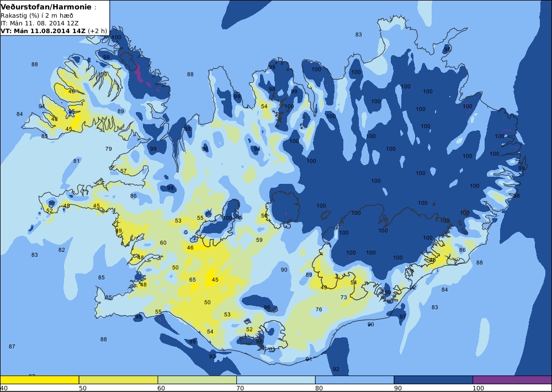
Task: Click the humidity value 57
Action: tap(123, 171)
